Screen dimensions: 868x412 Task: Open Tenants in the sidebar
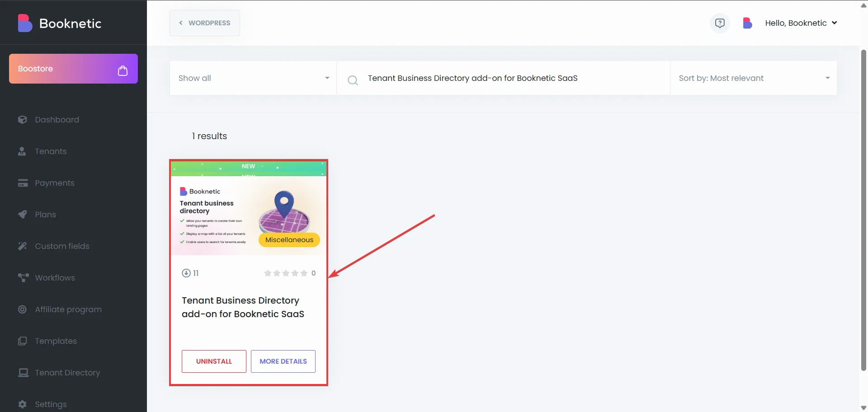pyautogui.click(x=51, y=151)
